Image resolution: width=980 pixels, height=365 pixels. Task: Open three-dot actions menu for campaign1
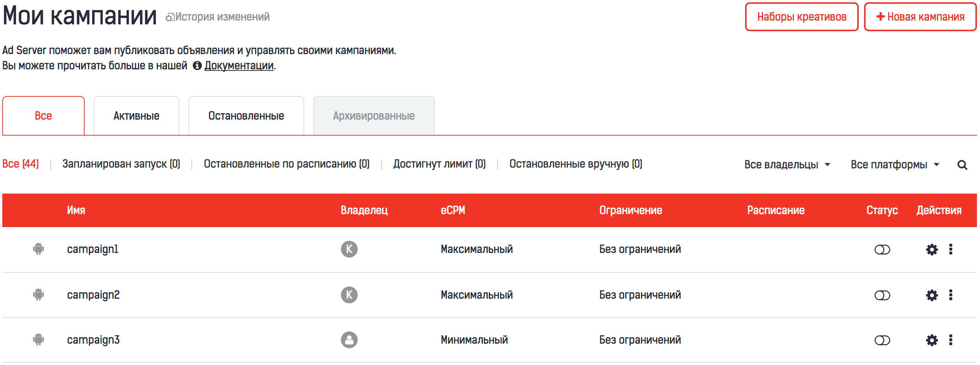[951, 249]
